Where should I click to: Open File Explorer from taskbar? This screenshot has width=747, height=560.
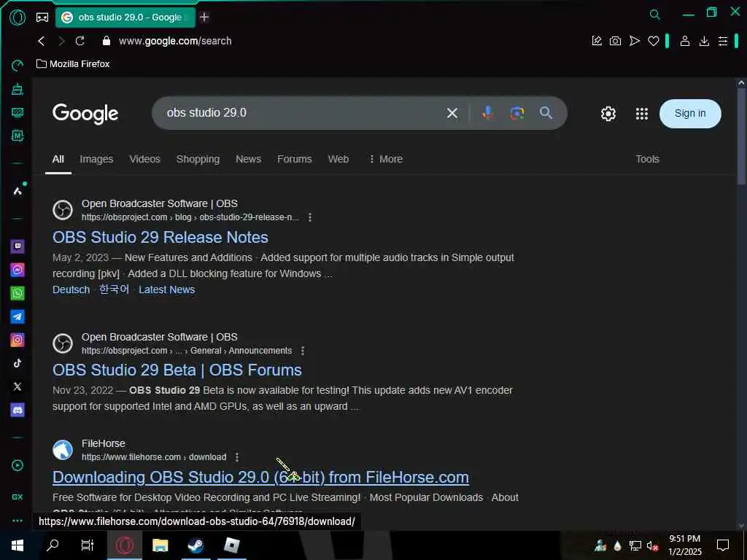pos(160,545)
